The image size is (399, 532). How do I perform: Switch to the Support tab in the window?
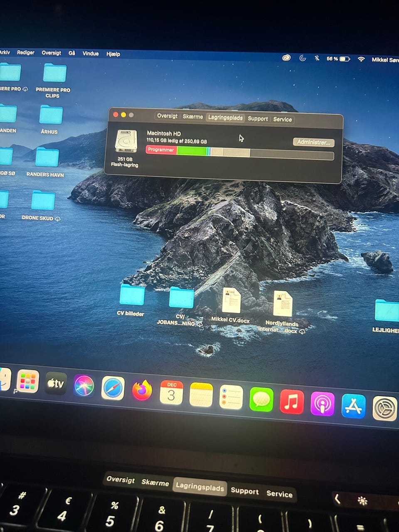[x=258, y=118]
